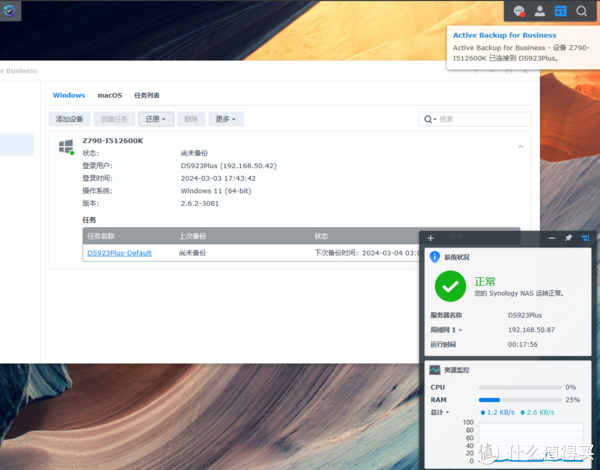The height and width of the screenshot is (470, 600).
Task: Click the blue widget layout icon
Action: tap(585, 238)
